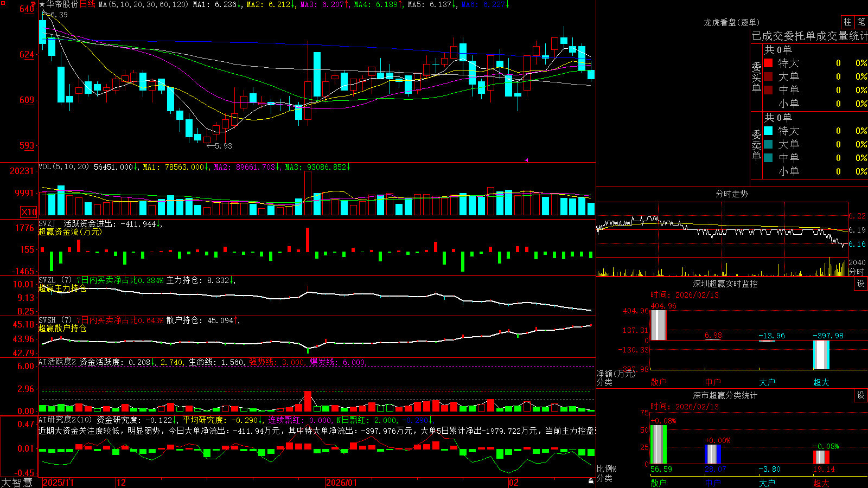Screen dimensions: 868x488
Task: Click the red 特大 buy-order color swatch
Action: (768, 63)
